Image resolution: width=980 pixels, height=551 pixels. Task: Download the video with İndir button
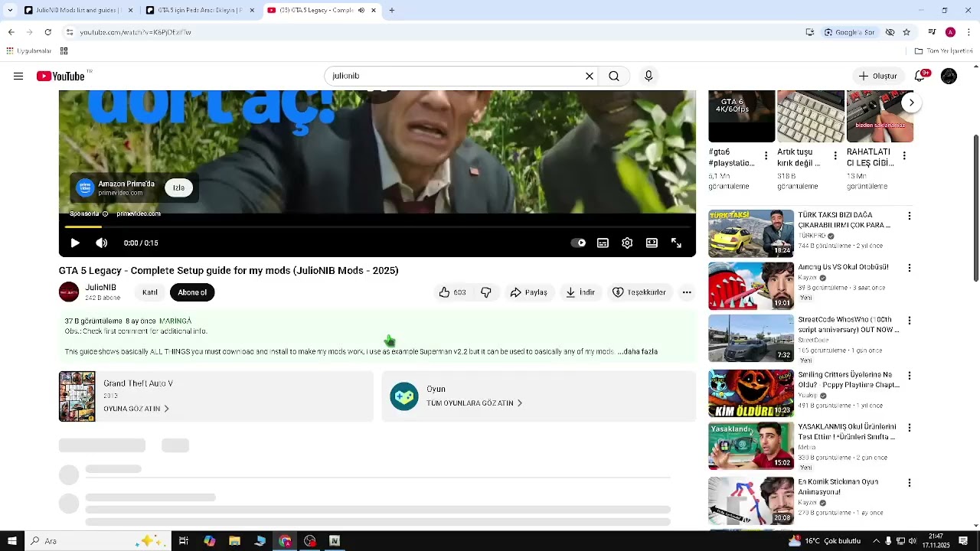click(580, 292)
